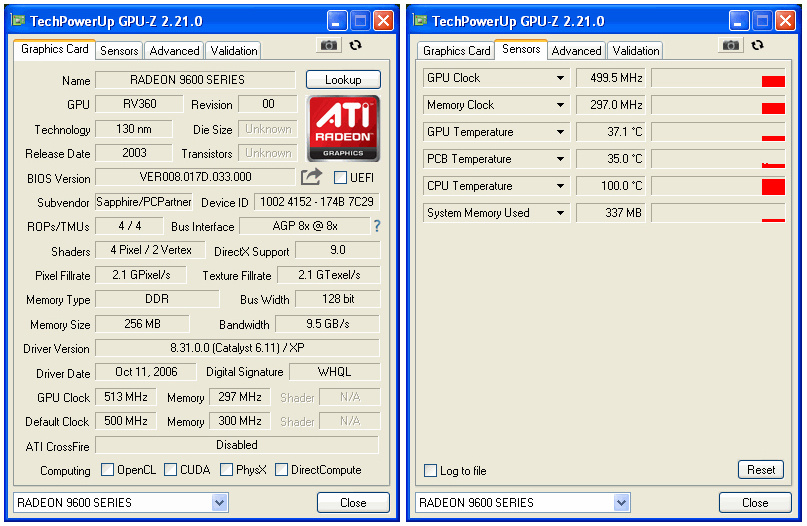Open Advanced tab in Sensors window
The height and width of the screenshot is (526, 807).
(x=576, y=50)
